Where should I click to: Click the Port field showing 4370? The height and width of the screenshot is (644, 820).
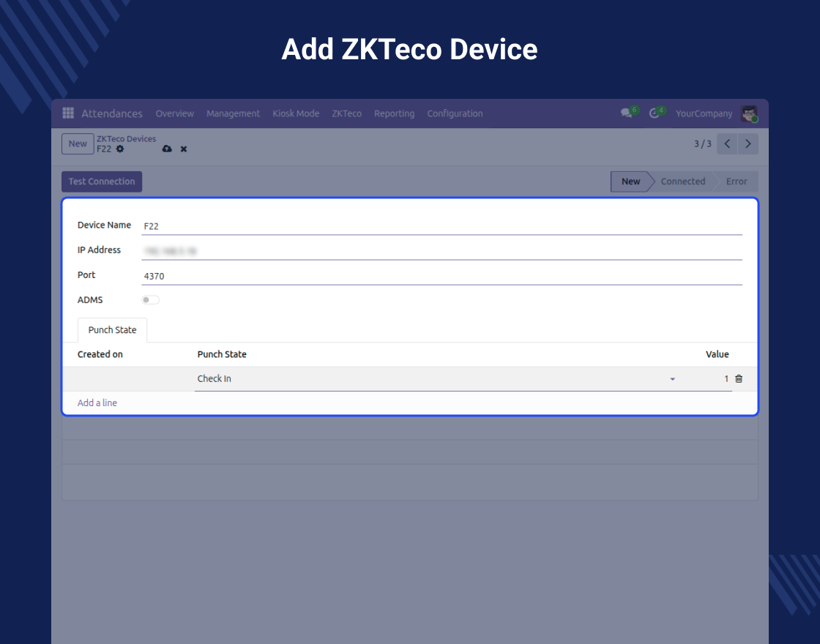pos(441,276)
